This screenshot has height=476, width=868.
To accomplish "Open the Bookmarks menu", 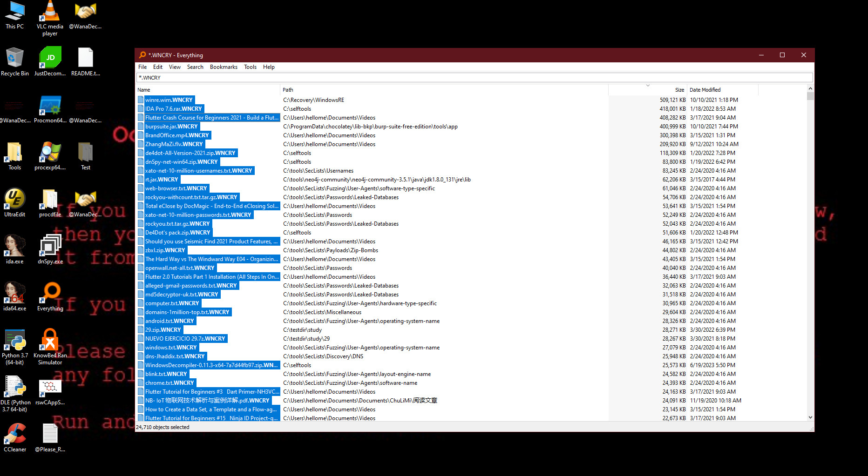I will [224, 67].
